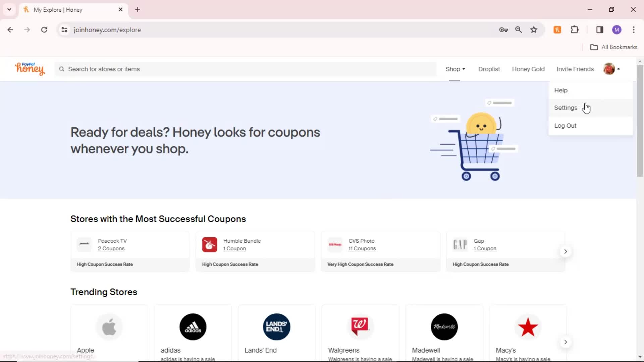The height and width of the screenshot is (362, 644).
Task: Open the Gap 1 Coupon link
Action: [x=485, y=249]
